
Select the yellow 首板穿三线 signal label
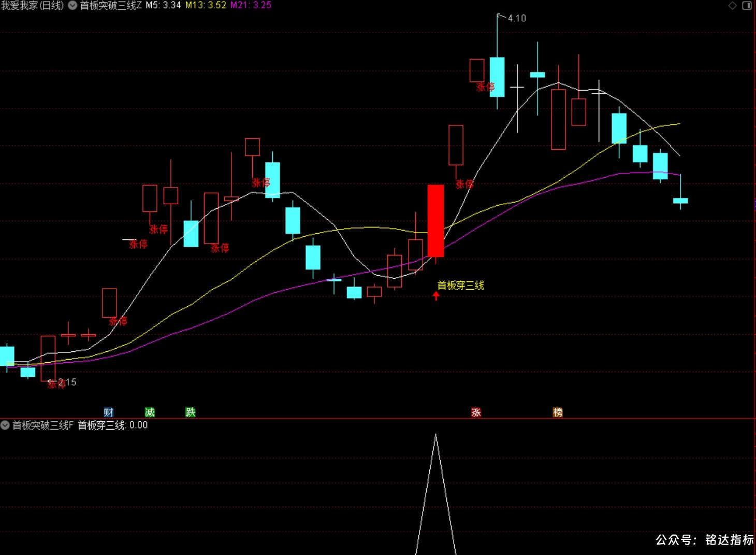[460, 285]
